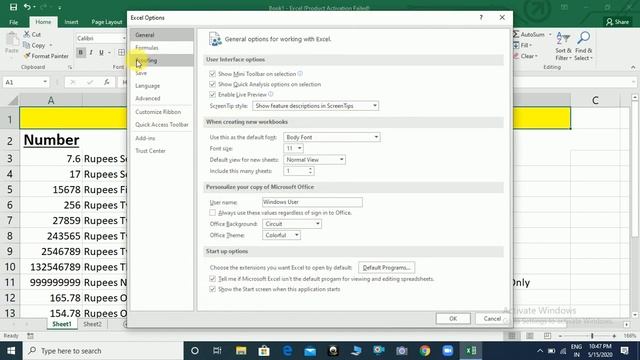Click OK in Excel Options dialog
Image resolution: width=640 pixels, height=360 pixels.
point(453,318)
